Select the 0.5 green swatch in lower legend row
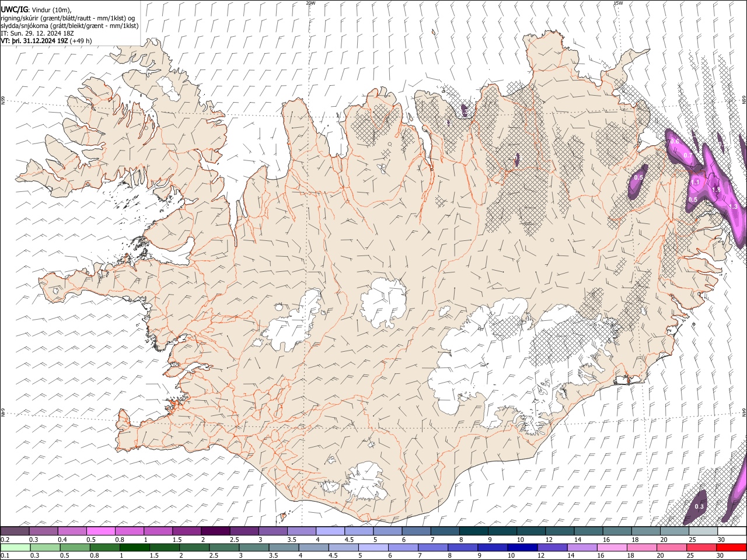This screenshot has width=747, height=560. click(75, 547)
